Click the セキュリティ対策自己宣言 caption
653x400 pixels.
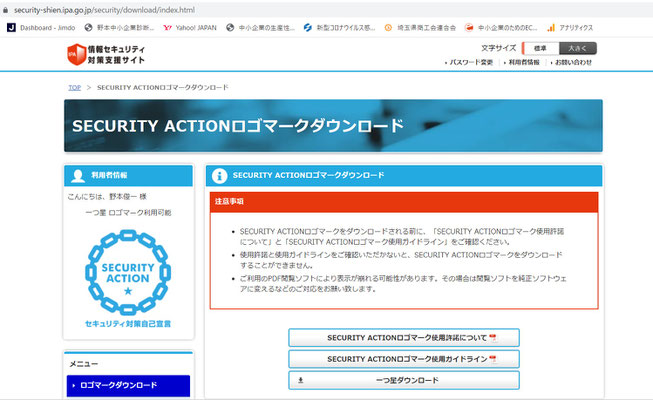[128, 324]
